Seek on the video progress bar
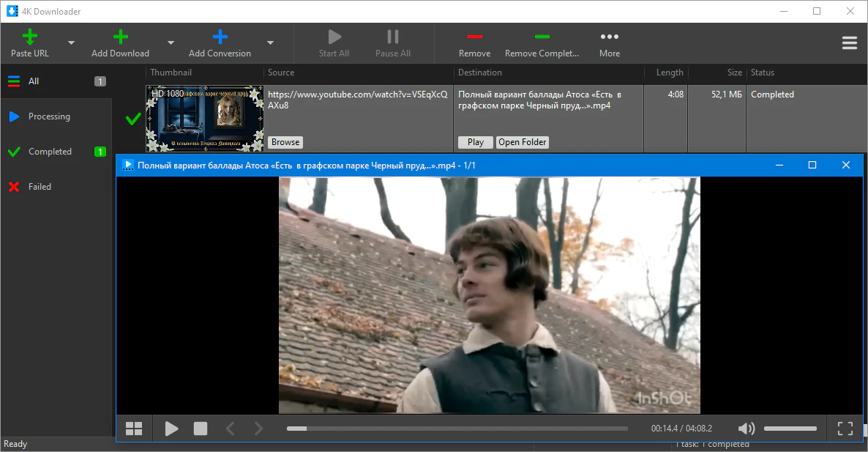 point(457,428)
